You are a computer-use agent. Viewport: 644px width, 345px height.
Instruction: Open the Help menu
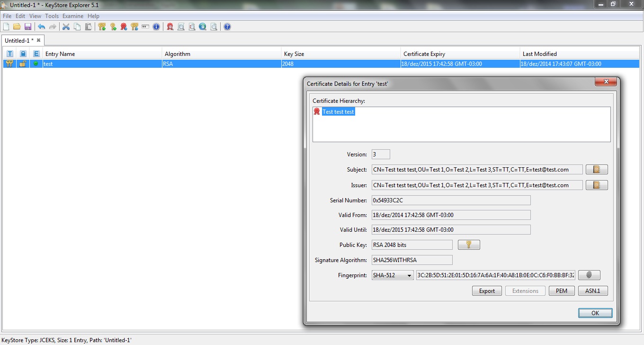(x=93, y=16)
